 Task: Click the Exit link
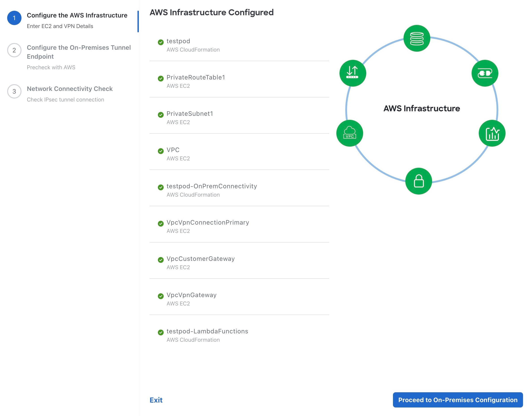[156, 400]
